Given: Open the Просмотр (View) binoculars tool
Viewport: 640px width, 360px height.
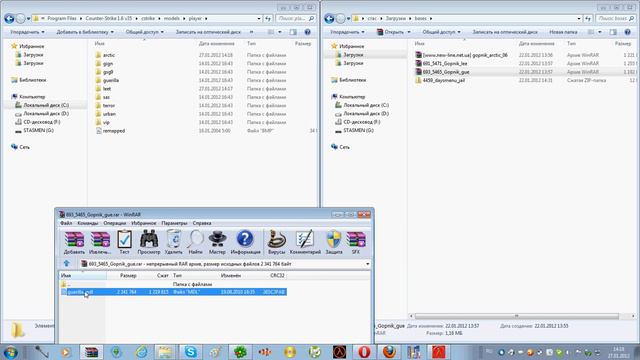Looking at the screenshot, I should click(x=149, y=242).
